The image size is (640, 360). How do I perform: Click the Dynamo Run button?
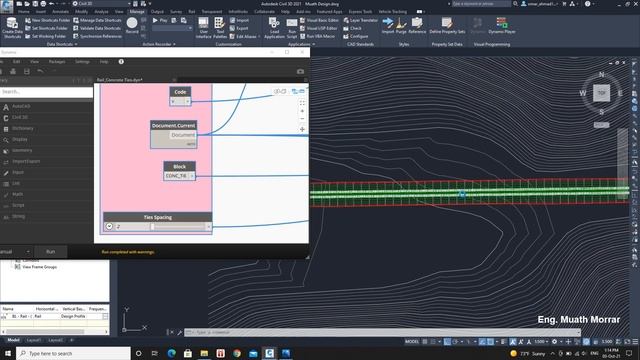pos(51,251)
